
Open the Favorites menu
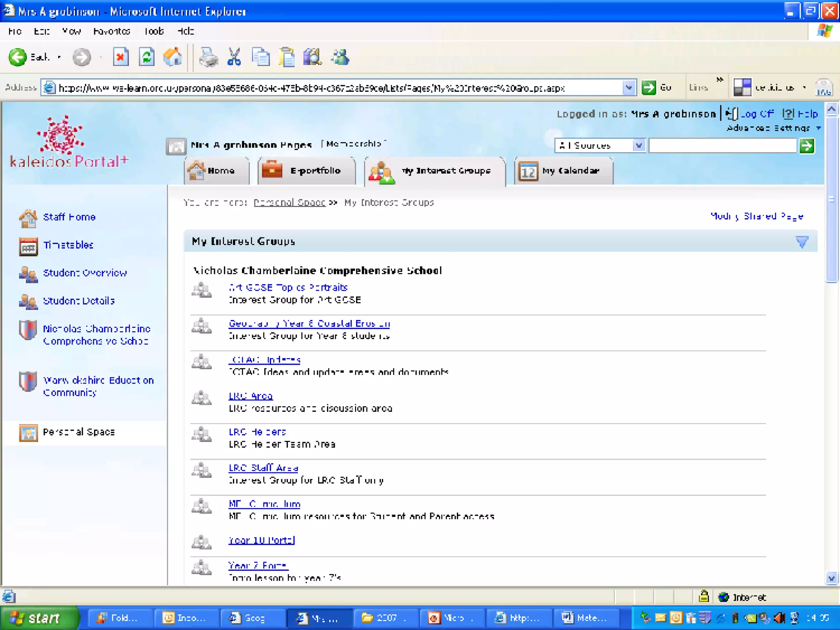pyautogui.click(x=112, y=31)
